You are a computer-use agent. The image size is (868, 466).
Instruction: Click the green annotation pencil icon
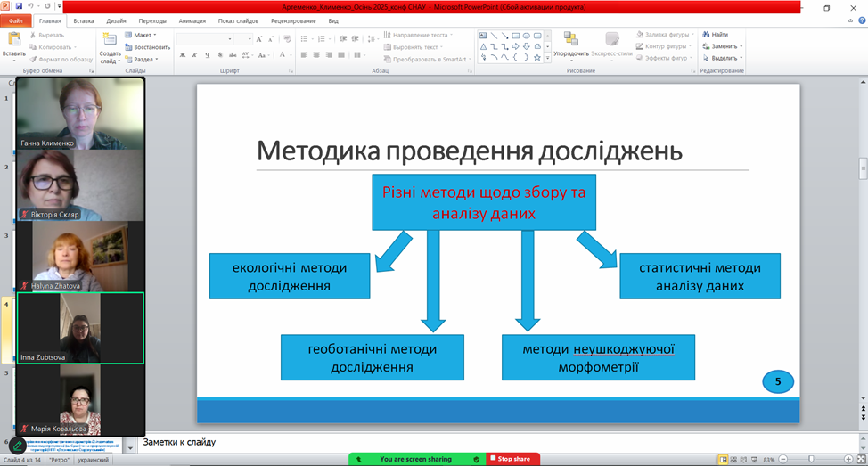[18, 445]
